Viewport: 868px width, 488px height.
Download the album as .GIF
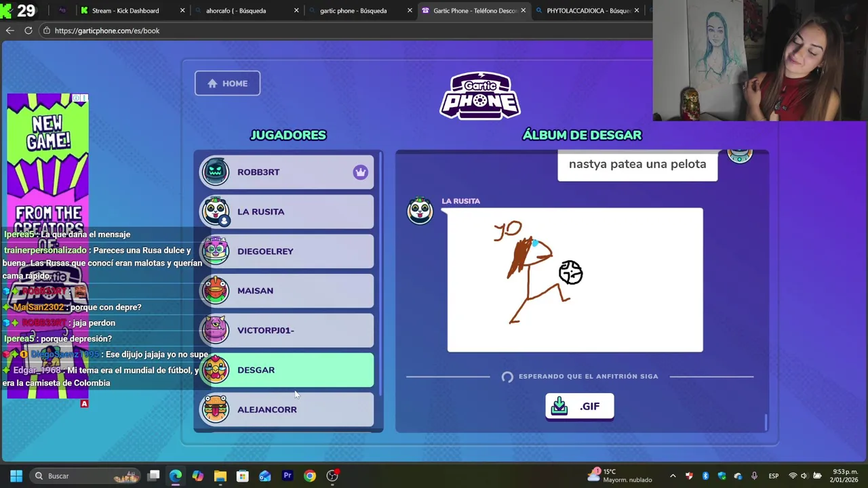click(x=580, y=407)
